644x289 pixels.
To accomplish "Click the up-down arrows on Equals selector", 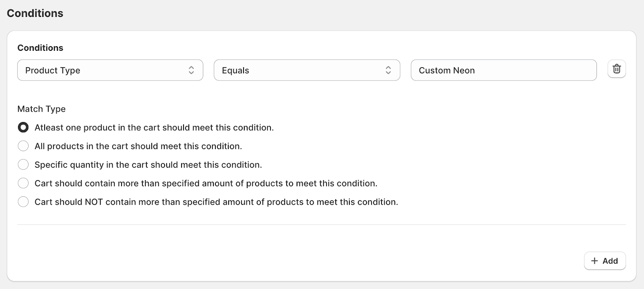I will (388, 70).
